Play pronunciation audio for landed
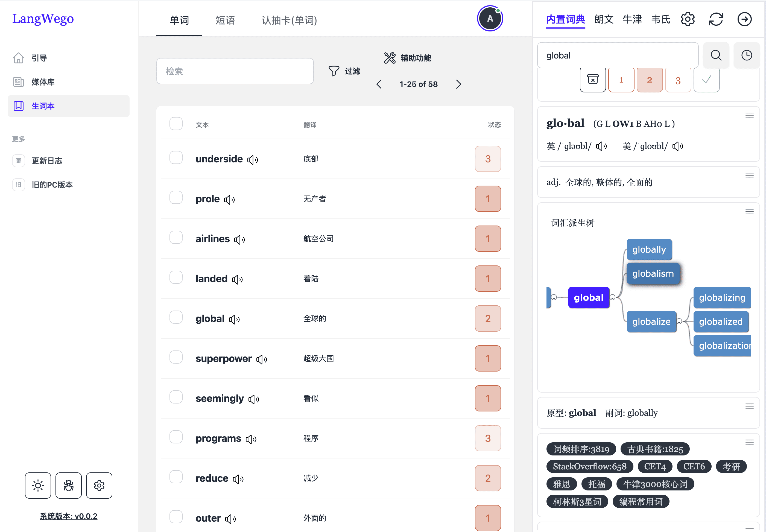This screenshot has height=532, width=766. tap(237, 279)
